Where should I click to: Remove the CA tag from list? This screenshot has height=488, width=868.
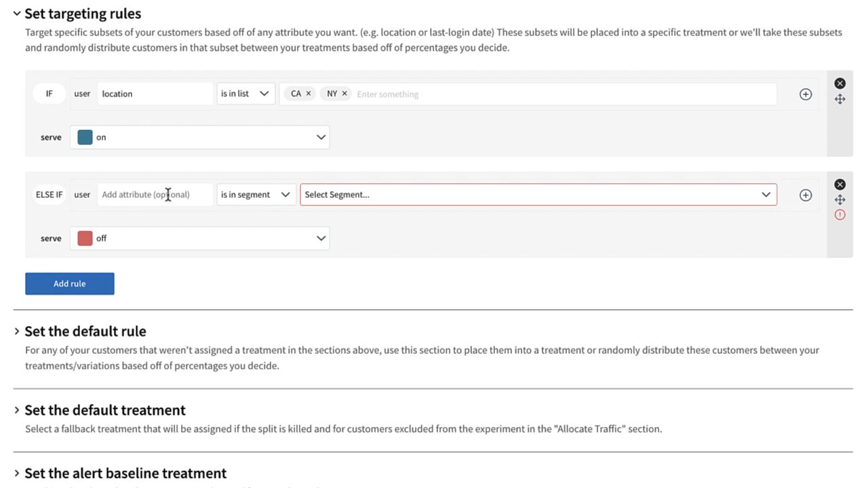308,94
